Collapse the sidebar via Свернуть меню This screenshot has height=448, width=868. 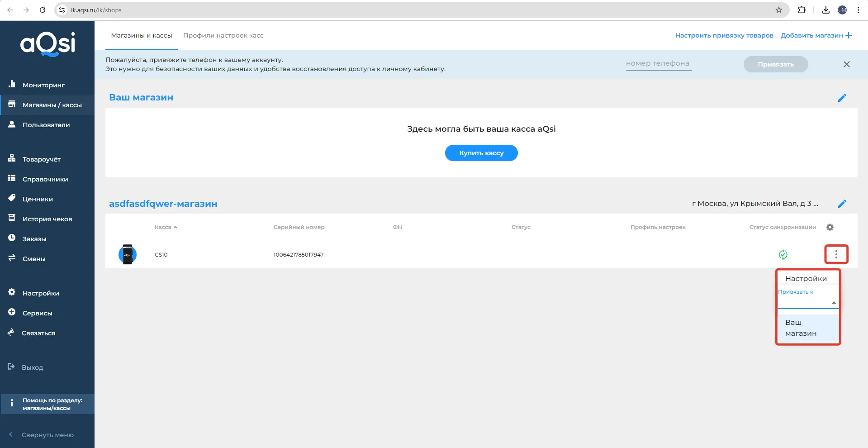pos(47,435)
